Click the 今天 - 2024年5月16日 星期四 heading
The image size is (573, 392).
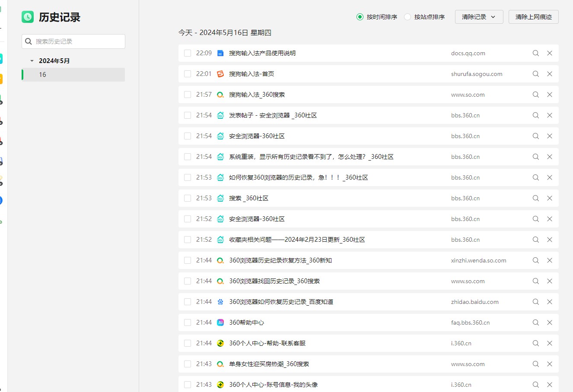coord(225,33)
